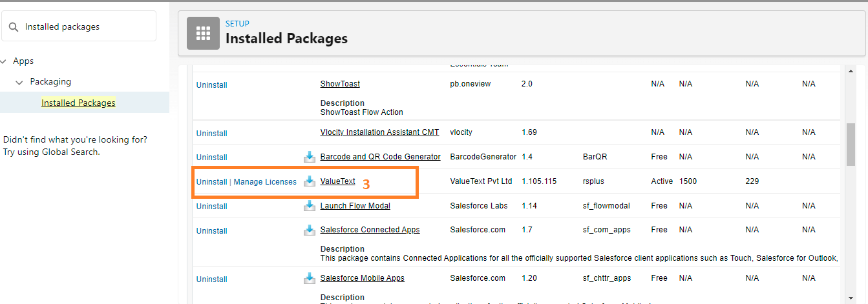This screenshot has width=868, height=304.
Task: Click allowed licenses value 1500
Action: coord(688,181)
